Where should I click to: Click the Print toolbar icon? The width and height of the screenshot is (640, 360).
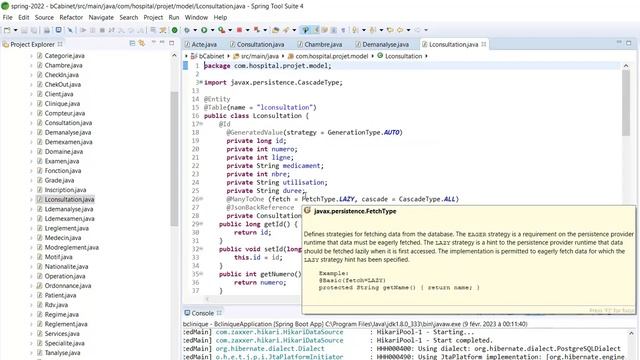tap(47, 30)
